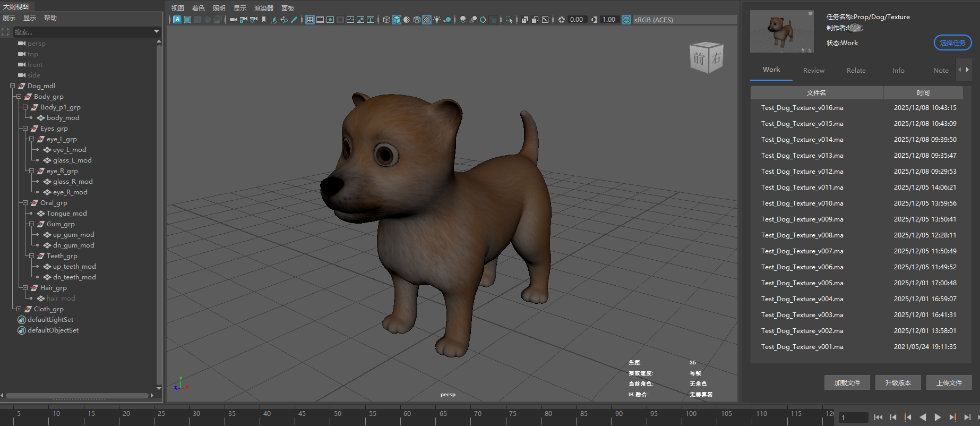The width and height of the screenshot is (980, 426).
Task: Select the Grease Pencil tool icon
Action: [294, 20]
